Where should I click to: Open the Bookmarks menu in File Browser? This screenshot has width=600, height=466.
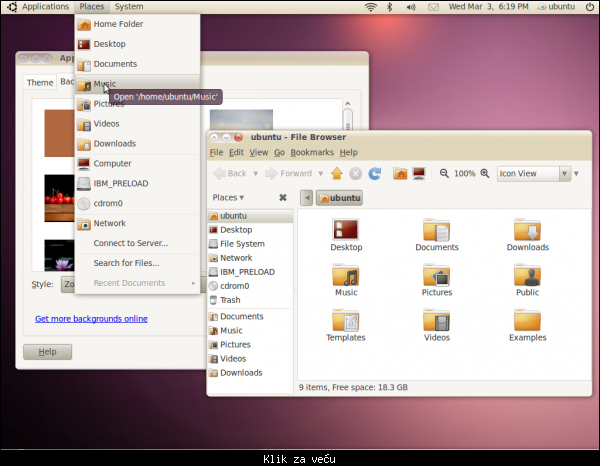coord(311,152)
